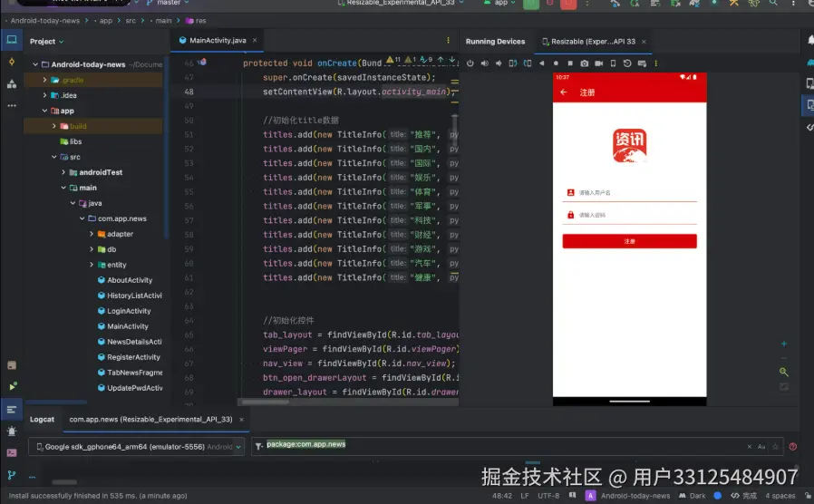Expand the build folder
The width and height of the screenshot is (814, 504).
(54, 126)
